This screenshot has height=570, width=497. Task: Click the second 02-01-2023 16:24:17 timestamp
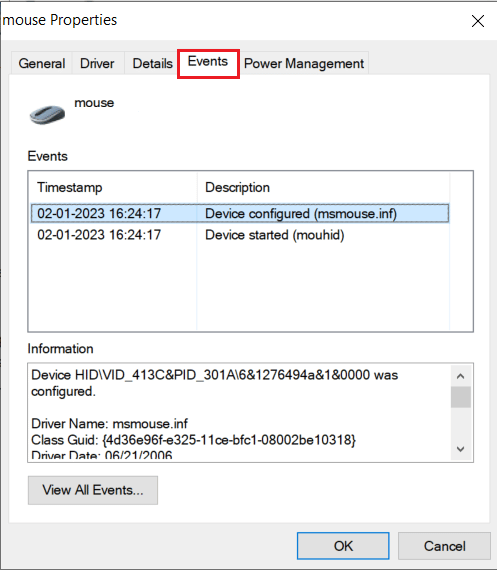[x=99, y=235]
